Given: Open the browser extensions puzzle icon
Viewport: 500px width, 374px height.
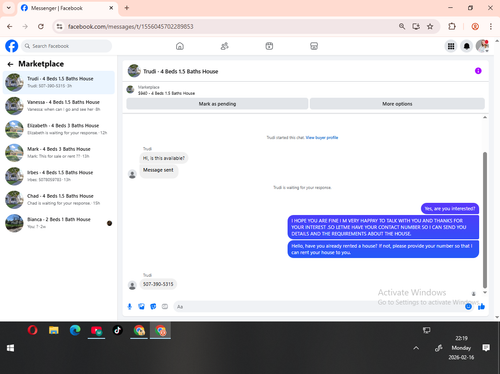Looking at the screenshot, I should click(x=452, y=26).
